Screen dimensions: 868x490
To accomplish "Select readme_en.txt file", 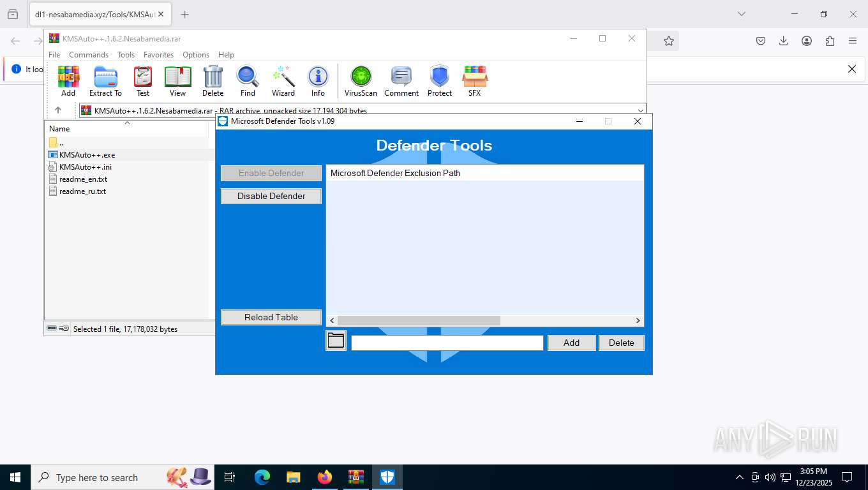I will [x=84, y=179].
